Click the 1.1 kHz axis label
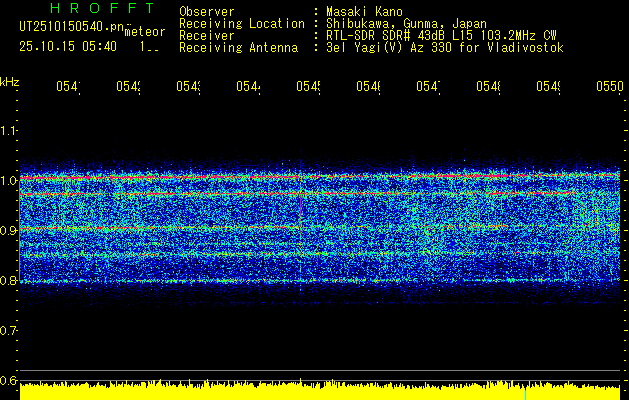 [x=8, y=130]
